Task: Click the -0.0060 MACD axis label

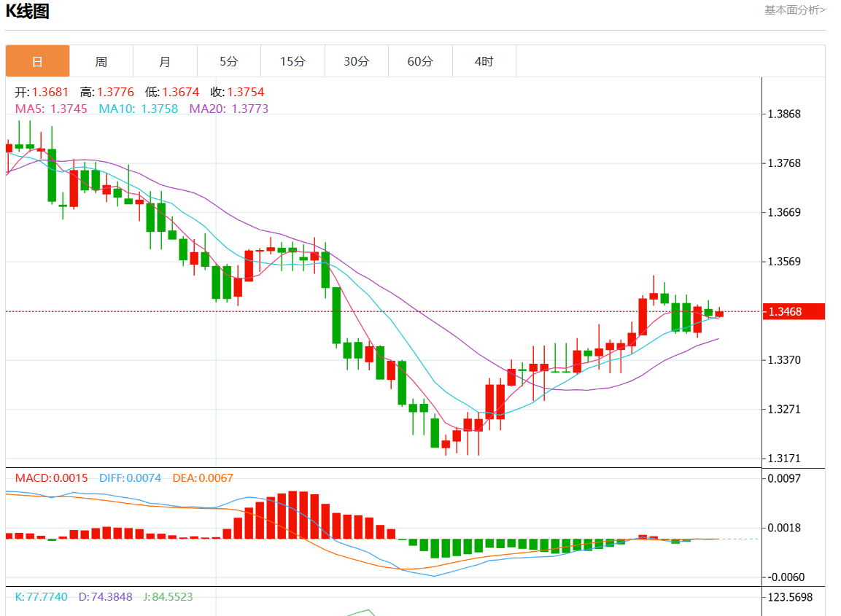Action: pos(786,577)
